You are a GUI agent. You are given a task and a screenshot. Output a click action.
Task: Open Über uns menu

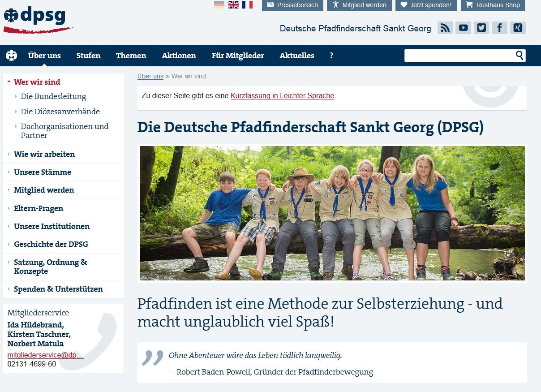point(44,56)
